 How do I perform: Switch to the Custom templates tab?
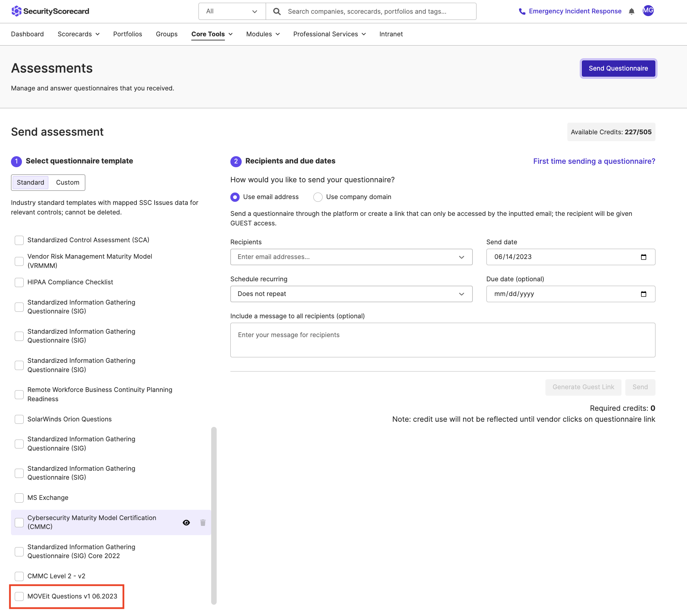(x=68, y=183)
